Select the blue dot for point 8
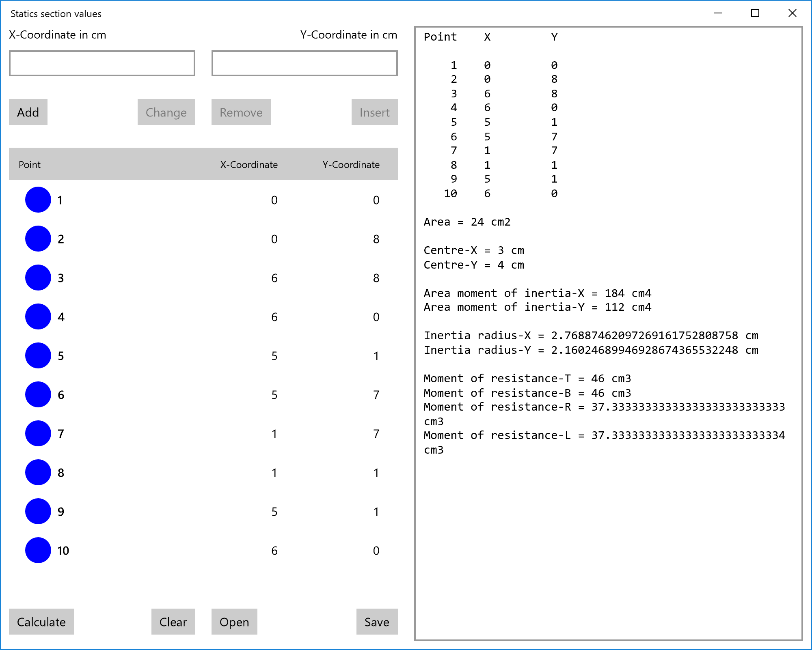The width and height of the screenshot is (812, 650). click(x=38, y=472)
